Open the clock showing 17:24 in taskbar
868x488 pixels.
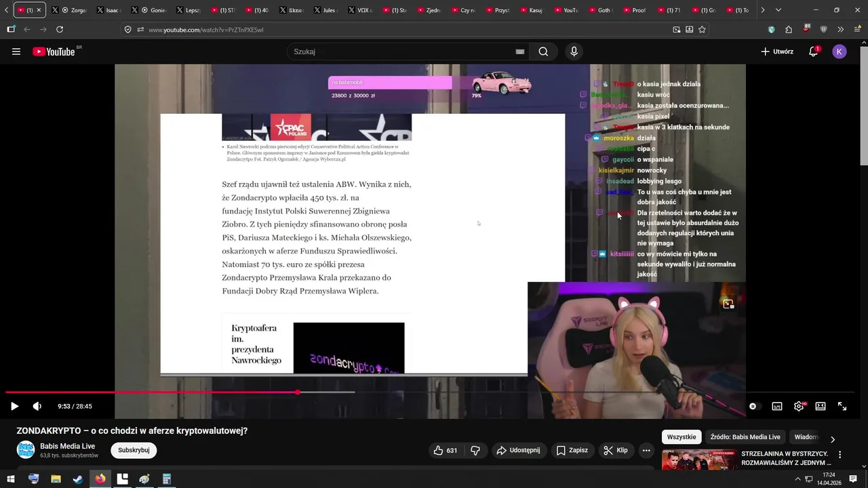pyautogui.click(x=828, y=479)
